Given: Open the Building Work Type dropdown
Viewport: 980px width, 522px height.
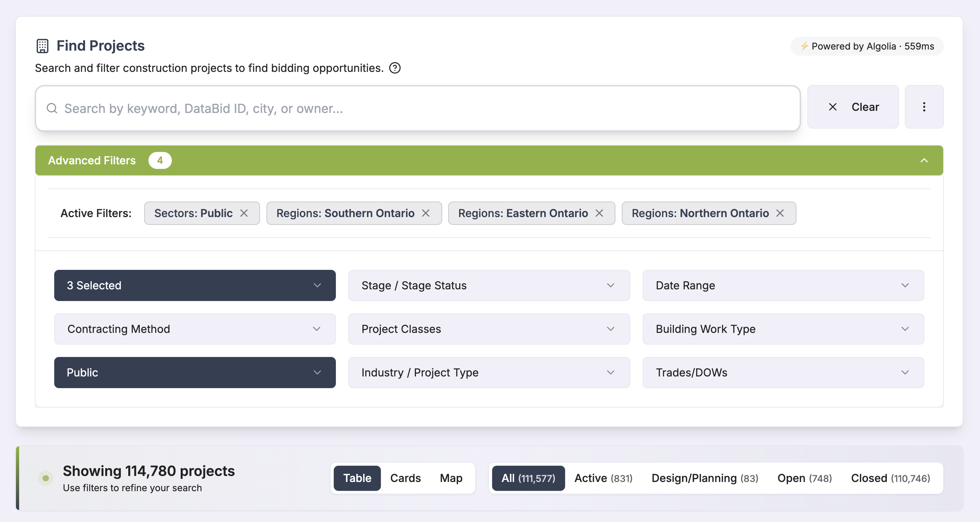Looking at the screenshot, I should coord(783,329).
